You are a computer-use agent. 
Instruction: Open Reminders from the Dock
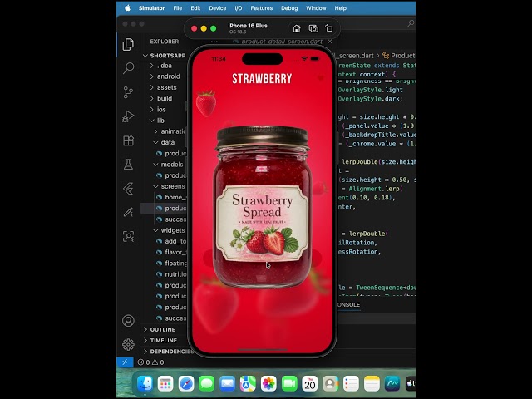(x=351, y=384)
